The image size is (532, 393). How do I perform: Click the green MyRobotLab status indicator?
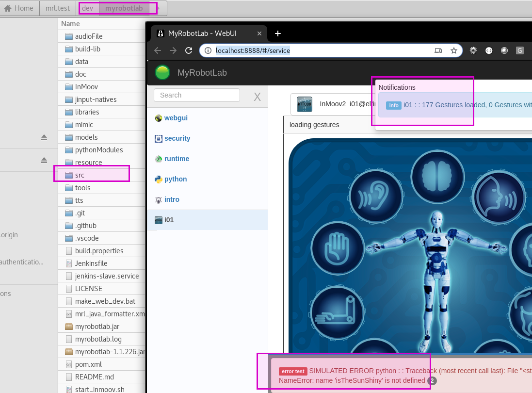(162, 73)
